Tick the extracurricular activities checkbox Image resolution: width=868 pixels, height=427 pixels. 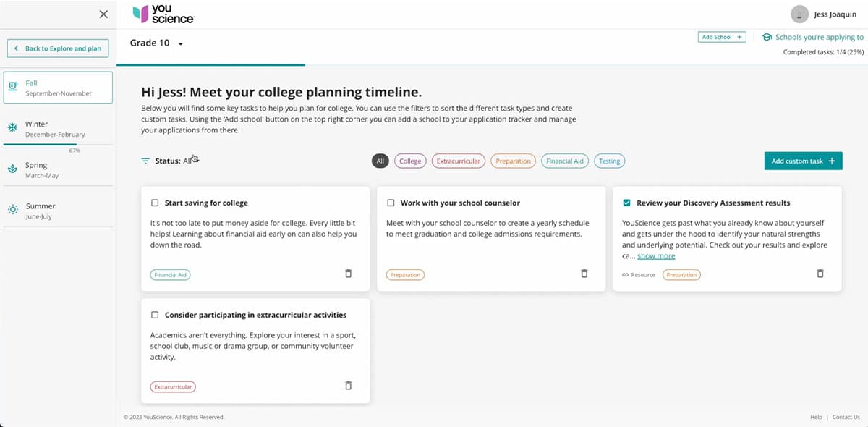click(155, 315)
